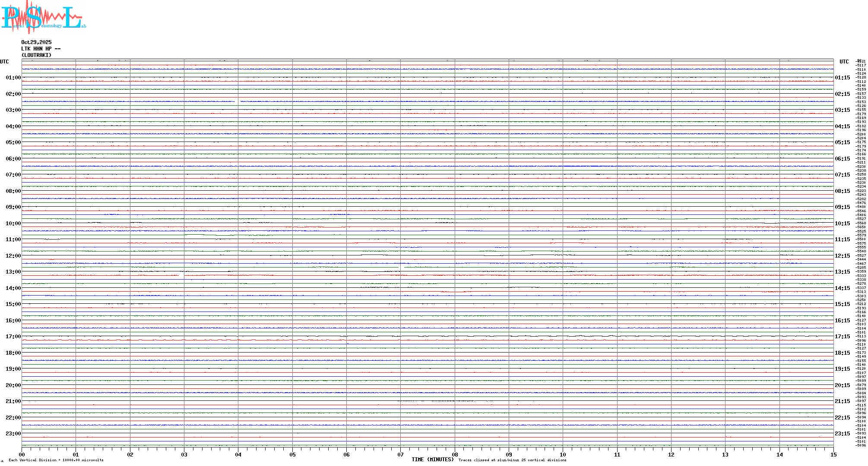This screenshot has width=868, height=466.
Task: Click the (LOUTRAKI) station name
Action: coord(36,55)
